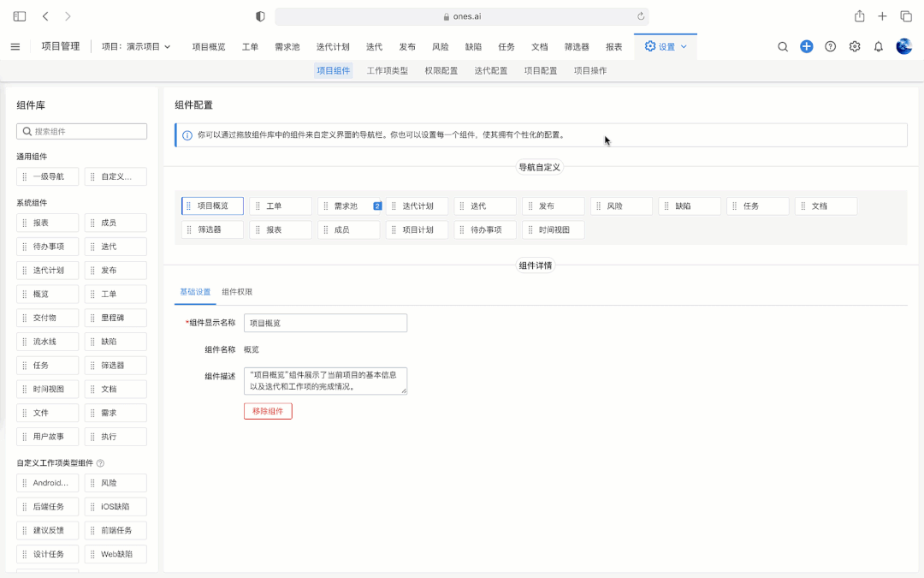Open the 权限配置 sub-tab
924x578 pixels.
point(441,71)
